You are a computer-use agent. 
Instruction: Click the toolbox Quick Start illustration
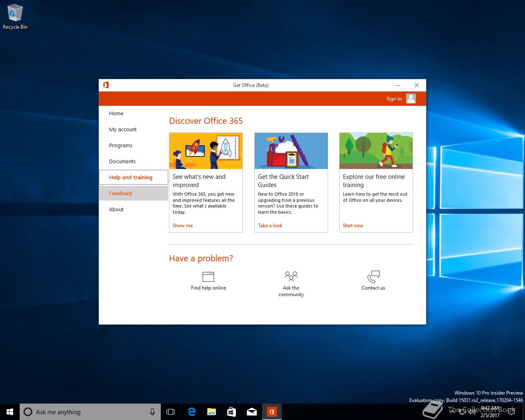[x=291, y=151]
